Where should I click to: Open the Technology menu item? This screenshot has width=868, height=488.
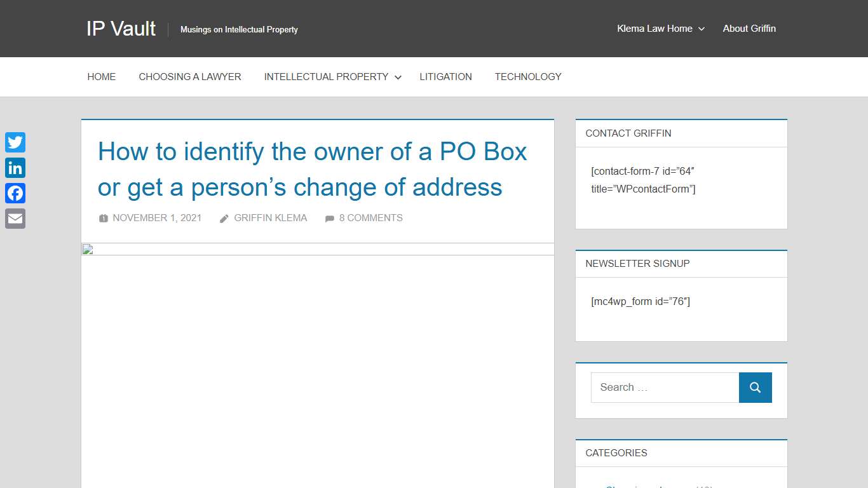point(528,76)
